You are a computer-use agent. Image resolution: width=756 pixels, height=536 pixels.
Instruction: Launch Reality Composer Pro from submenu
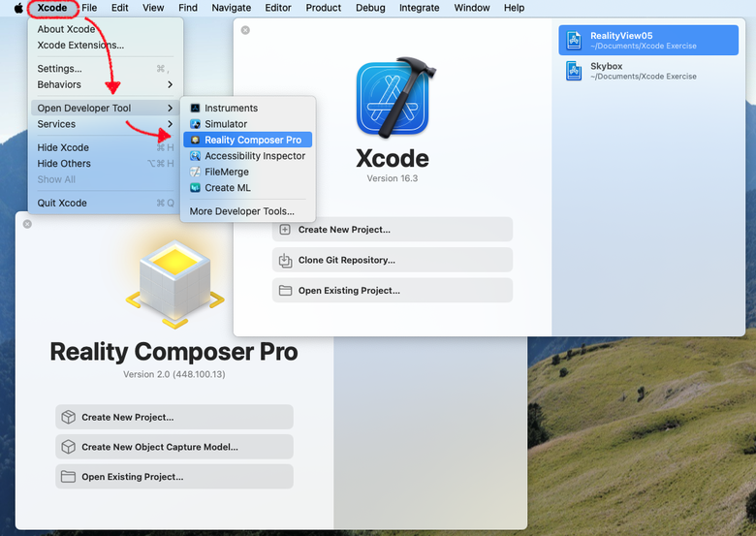tap(248, 140)
